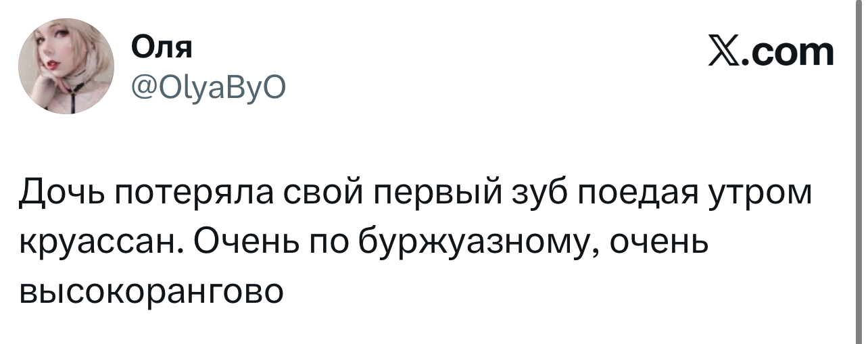Select the word "буржуазному" in the tweet

(x=475, y=245)
